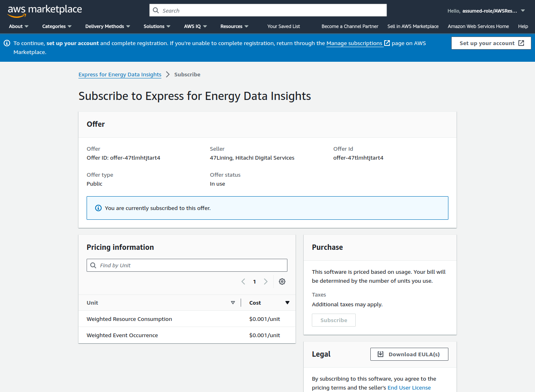The height and width of the screenshot is (392, 535).
Task: Go to previous pricing page arrow
Action: click(243, 282)
